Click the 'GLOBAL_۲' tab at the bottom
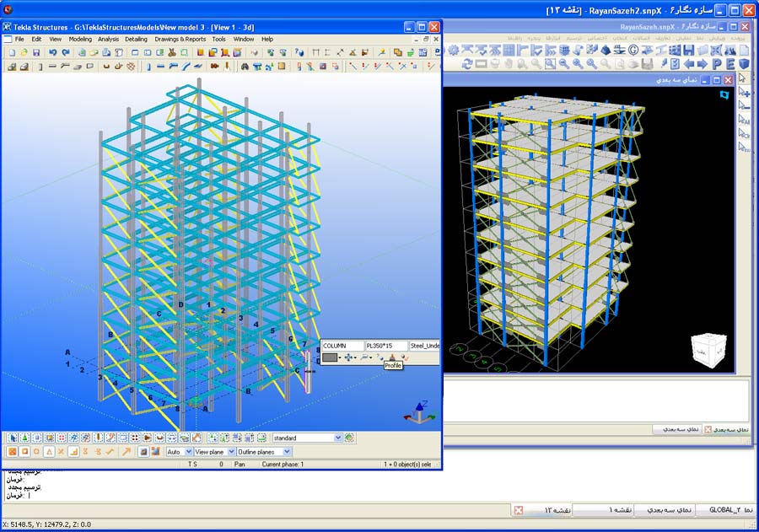The width and height of the screenshot is (759, 532). coord(725,510)
